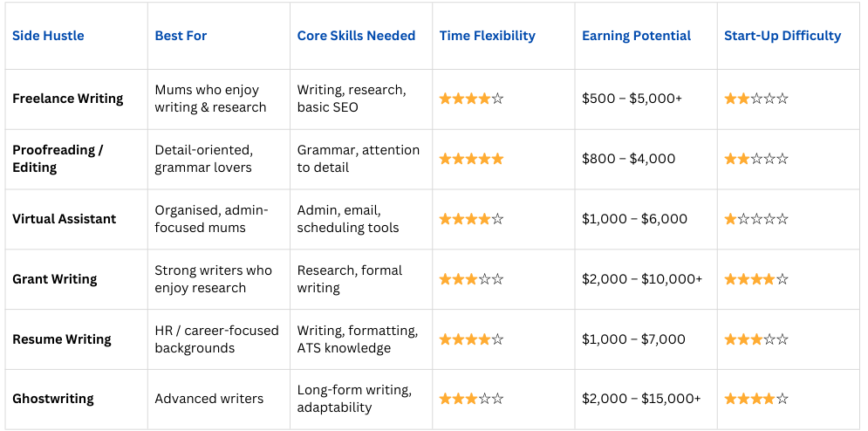This screenshot has height=431, width=868.
Task: Click the Side Hustle column header
Action: 49,36
